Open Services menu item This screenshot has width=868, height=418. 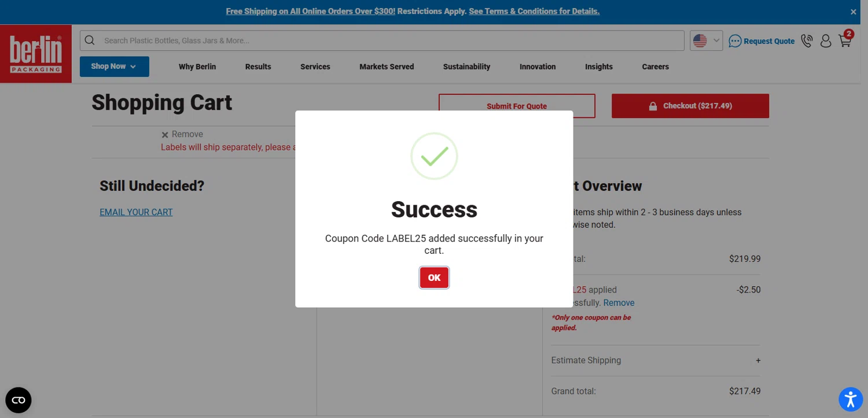click(x=315, y=66)
